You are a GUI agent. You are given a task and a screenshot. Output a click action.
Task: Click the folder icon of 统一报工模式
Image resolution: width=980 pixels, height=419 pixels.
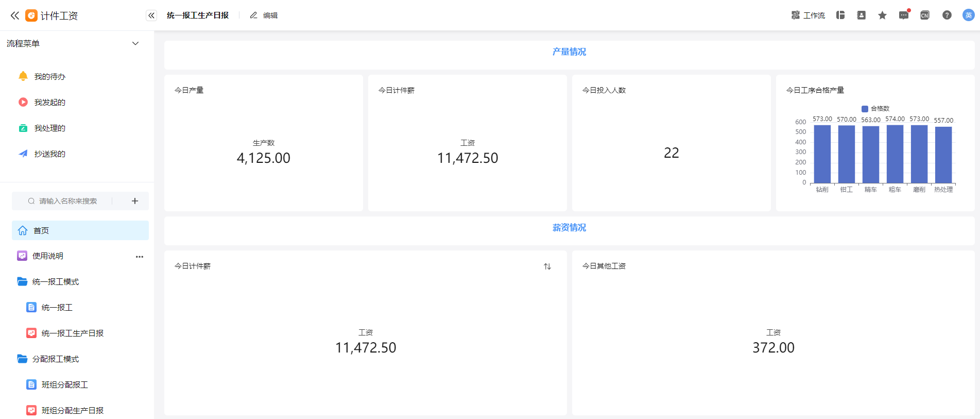[22, 281]
